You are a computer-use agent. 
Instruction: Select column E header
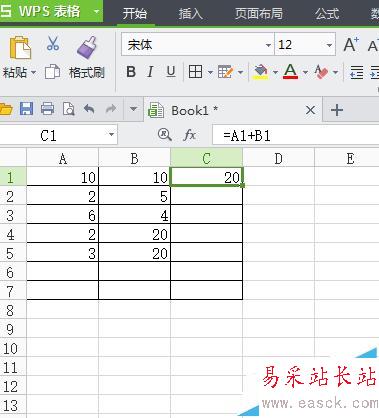(x=347, y=158)
